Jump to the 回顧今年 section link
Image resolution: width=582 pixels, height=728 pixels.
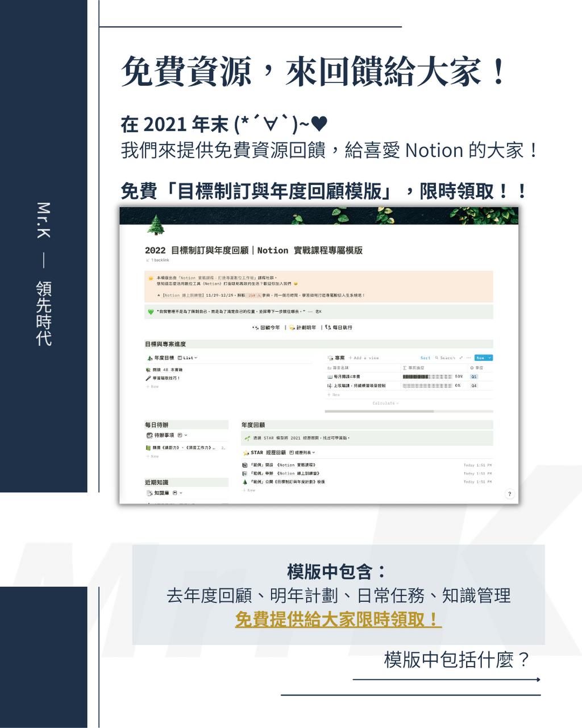click(x=267, y=328)
